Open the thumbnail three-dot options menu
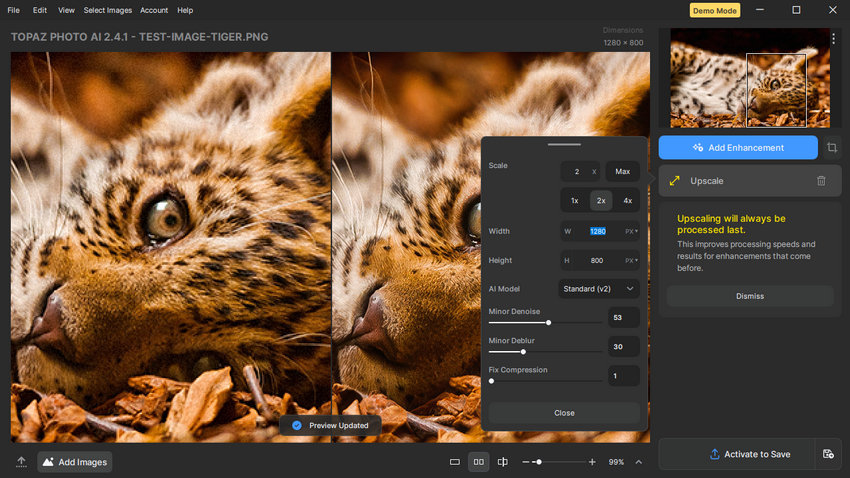Screen dimensions: 850x478 point(833,38)
